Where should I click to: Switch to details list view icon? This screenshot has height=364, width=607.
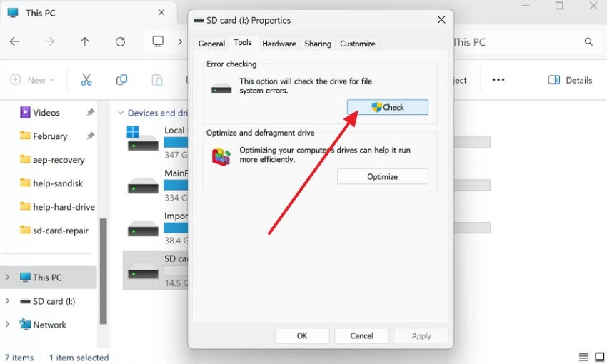(x=583, y=357)
